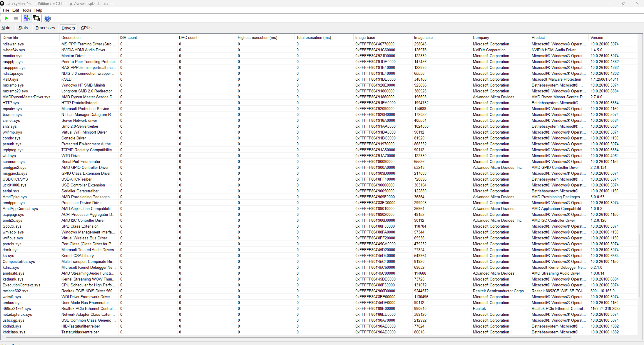Open help via blue question mark icon
The height and width of the screenshot is (345, 644).
47,18
